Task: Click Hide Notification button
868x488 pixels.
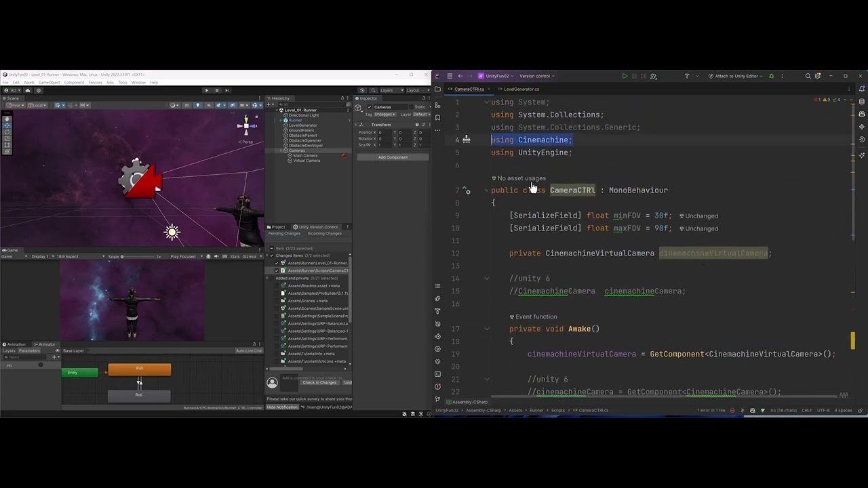Action: tap(283, 407)
